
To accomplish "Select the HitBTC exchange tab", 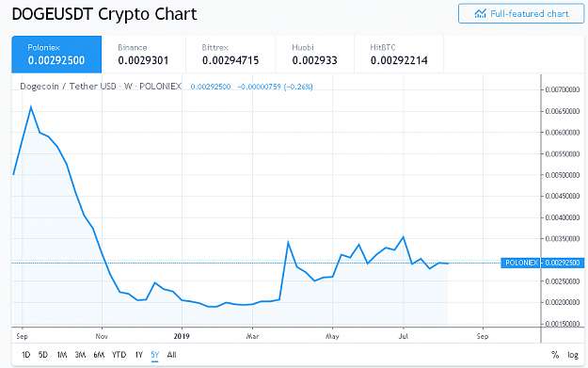I will [399, 55].
